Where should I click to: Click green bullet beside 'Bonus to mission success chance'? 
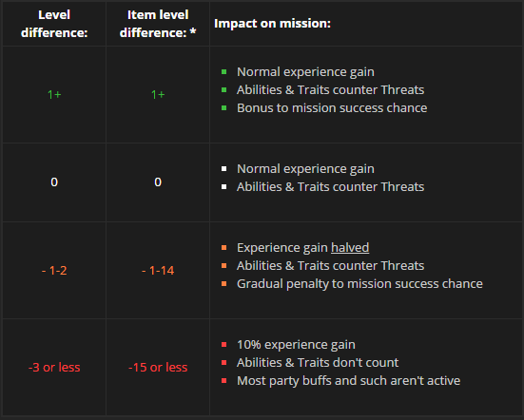click(x=223, y=107)
